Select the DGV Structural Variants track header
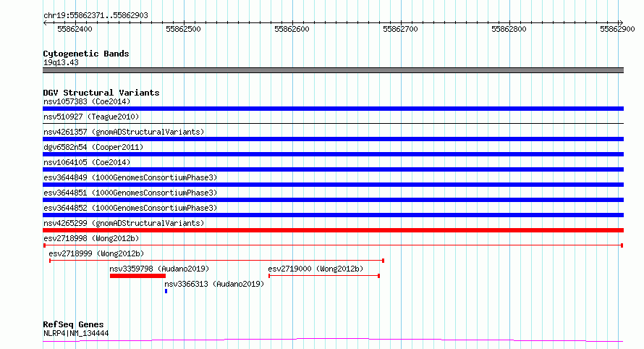The width and height of the screenshot is (644, 349). point(101,93)
